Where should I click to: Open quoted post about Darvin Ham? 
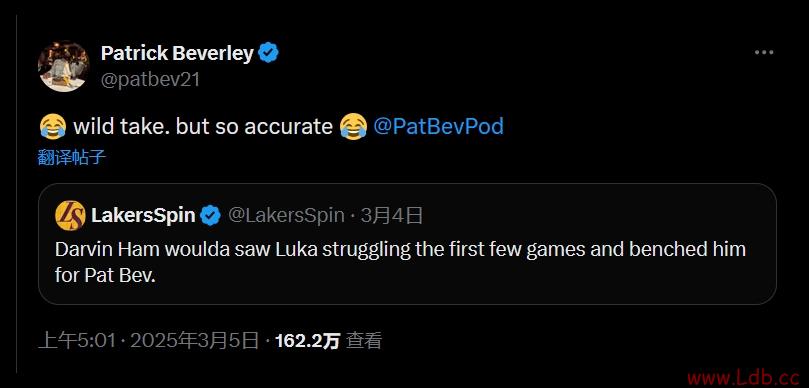407,244
